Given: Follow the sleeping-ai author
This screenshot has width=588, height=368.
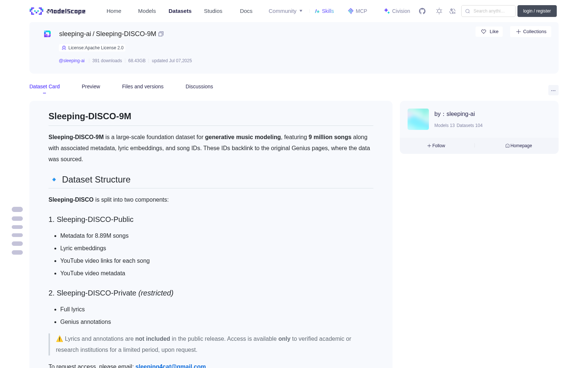Looking at the screenshot, I should pyautogui.click(x=436, y=146).
